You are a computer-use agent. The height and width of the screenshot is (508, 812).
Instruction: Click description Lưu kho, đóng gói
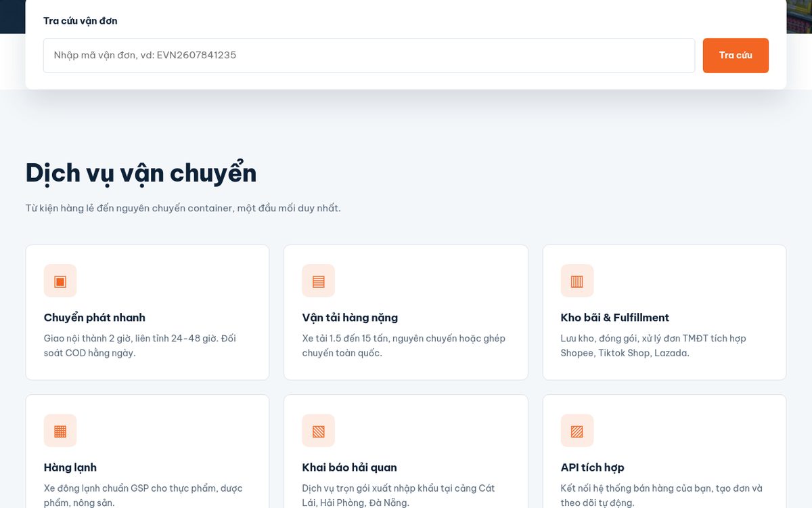(654, 345)
